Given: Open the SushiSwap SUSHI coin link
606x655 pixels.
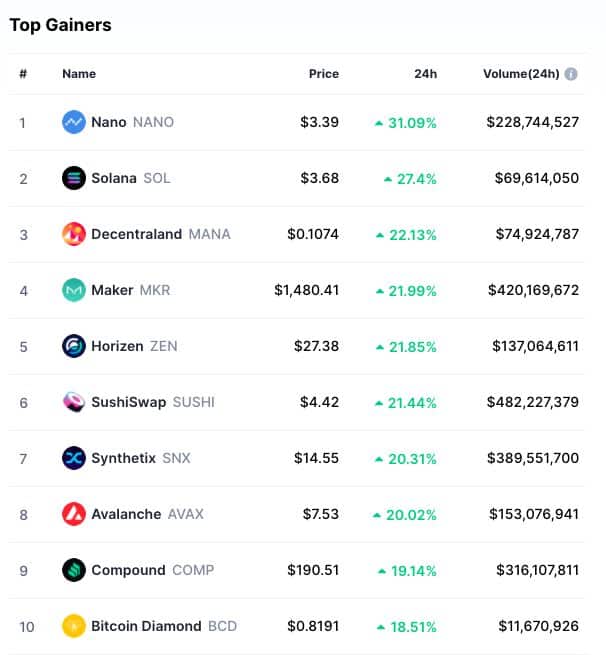Looking at the screenshot, I should (153, 402).
